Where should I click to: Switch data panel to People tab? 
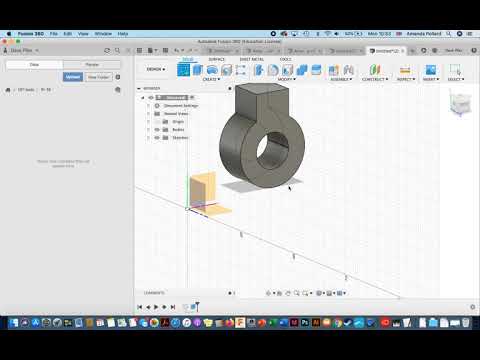coord(92,65)
